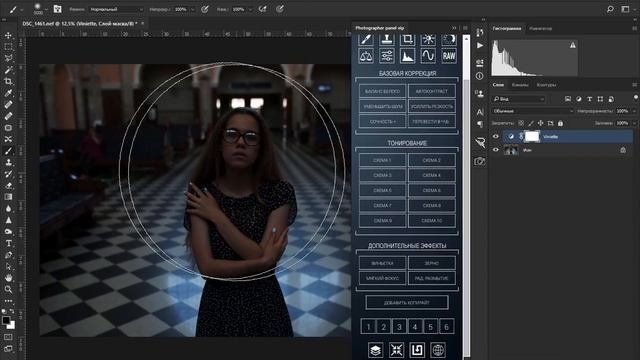This screenshot has height=360, width=640.
Task: Select the Zoom magnifier tool
Action: (8, 289)
